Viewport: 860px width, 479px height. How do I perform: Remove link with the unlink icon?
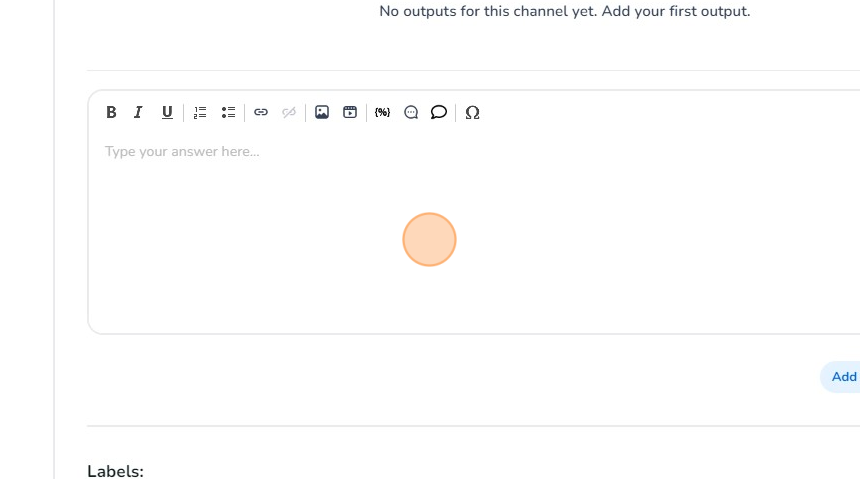[x=289, y=113]
